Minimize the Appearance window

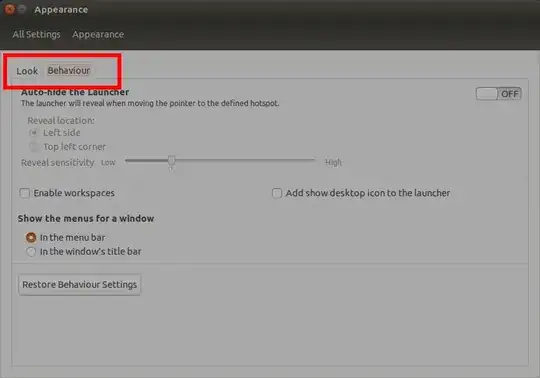coord(22,9)
